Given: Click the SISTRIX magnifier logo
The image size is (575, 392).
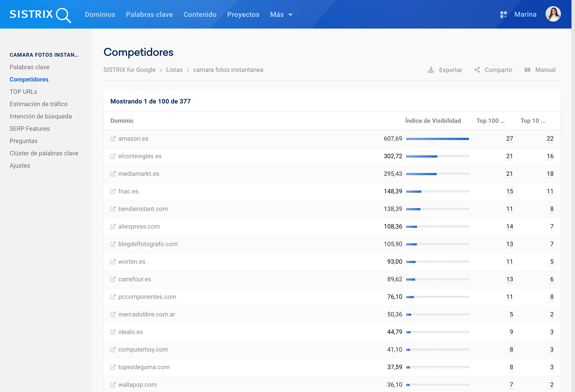Looking at the screenshot, I should click(63, 15).
